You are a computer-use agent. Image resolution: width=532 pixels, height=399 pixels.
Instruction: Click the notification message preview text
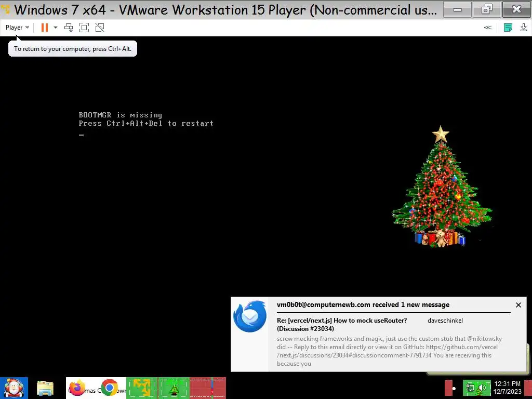pyautogui.click(x=389, y=351)
